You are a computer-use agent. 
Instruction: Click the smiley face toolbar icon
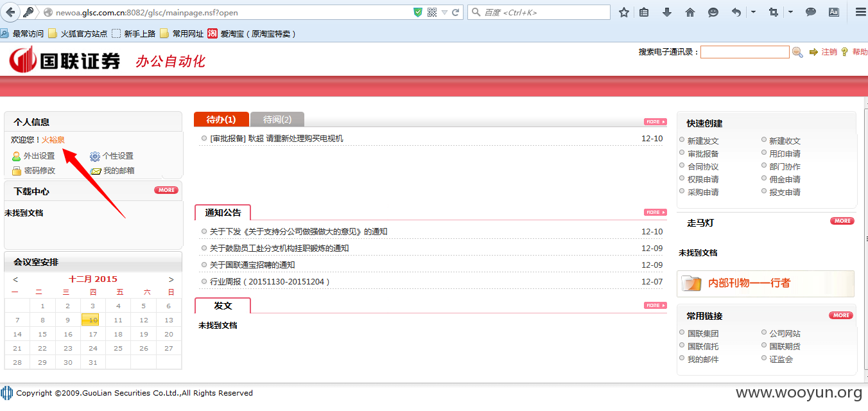click(x=713, y=12)
